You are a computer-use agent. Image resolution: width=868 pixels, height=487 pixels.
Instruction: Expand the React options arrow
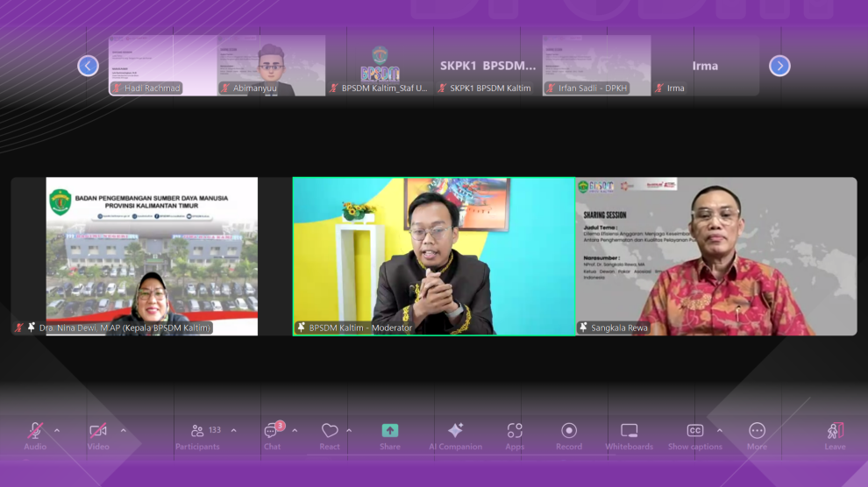349,430
